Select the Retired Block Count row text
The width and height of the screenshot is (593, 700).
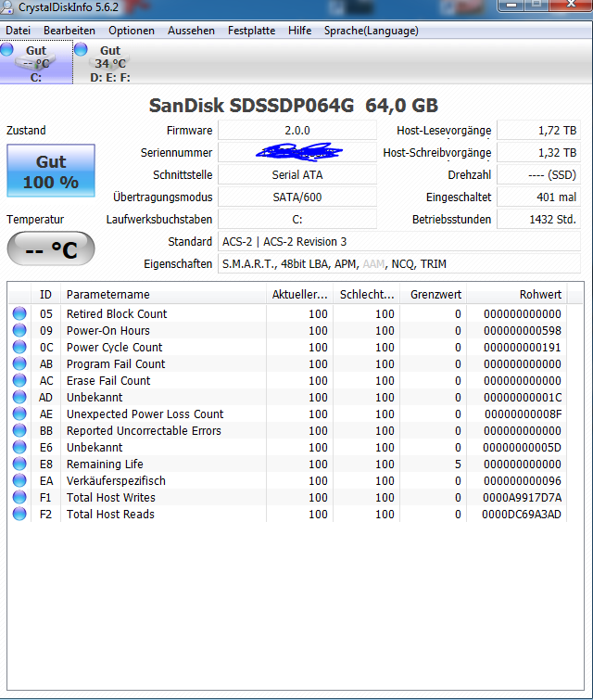click(x=117, y=313)
